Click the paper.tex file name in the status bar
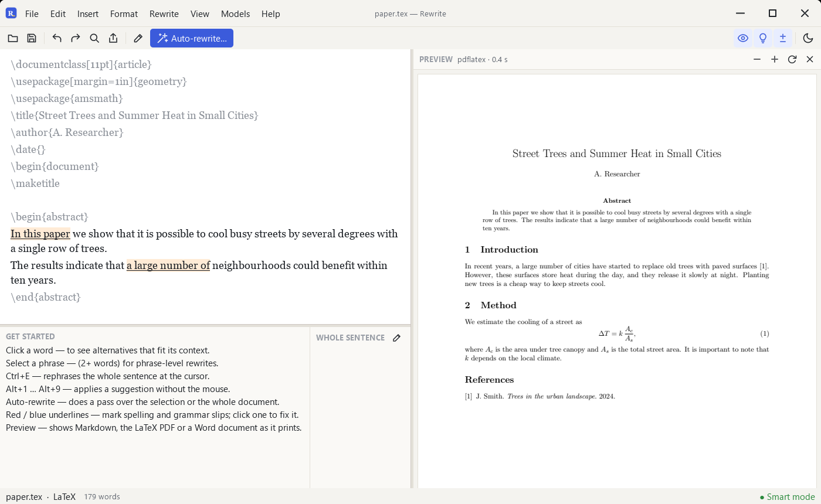The image size is (821, 504). pos(24,497)
